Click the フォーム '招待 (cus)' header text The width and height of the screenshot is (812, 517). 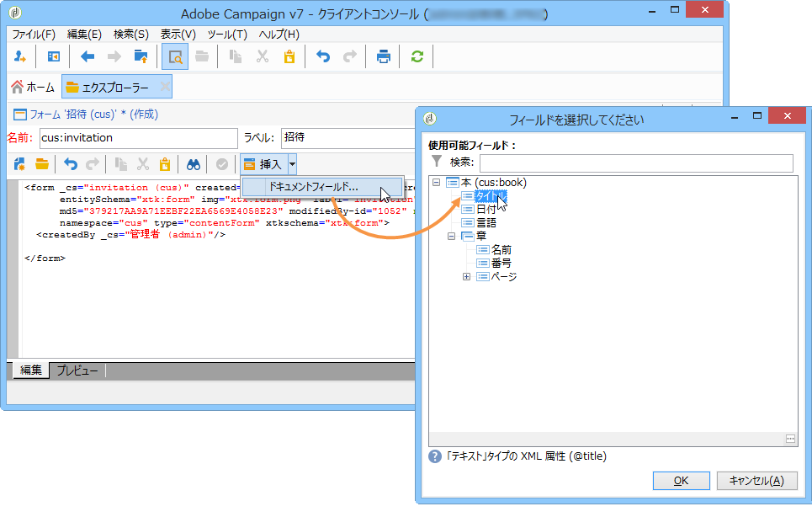click(93, 114)
